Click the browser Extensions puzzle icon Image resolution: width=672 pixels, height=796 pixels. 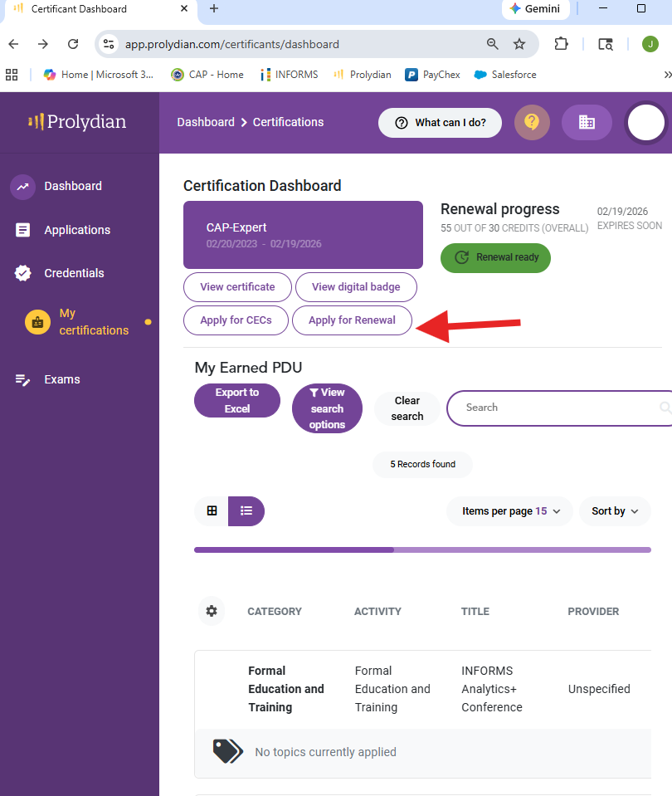tap(561, 44)
